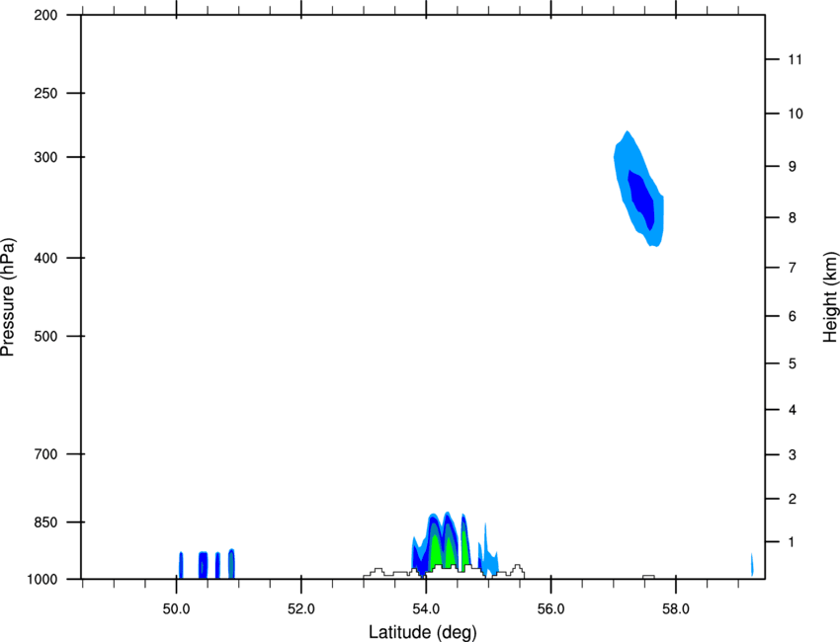Click the 500 pressure tick label

pos(46,336)
